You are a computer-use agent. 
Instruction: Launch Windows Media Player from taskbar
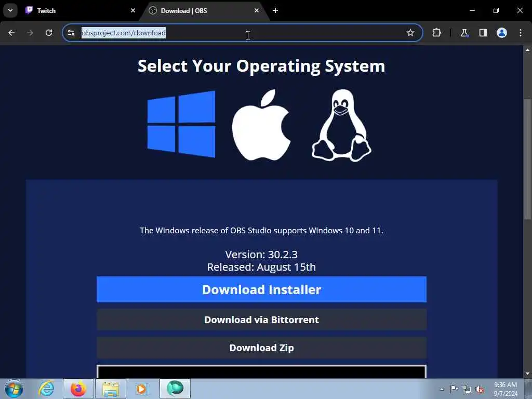click(x=142, y=389)
